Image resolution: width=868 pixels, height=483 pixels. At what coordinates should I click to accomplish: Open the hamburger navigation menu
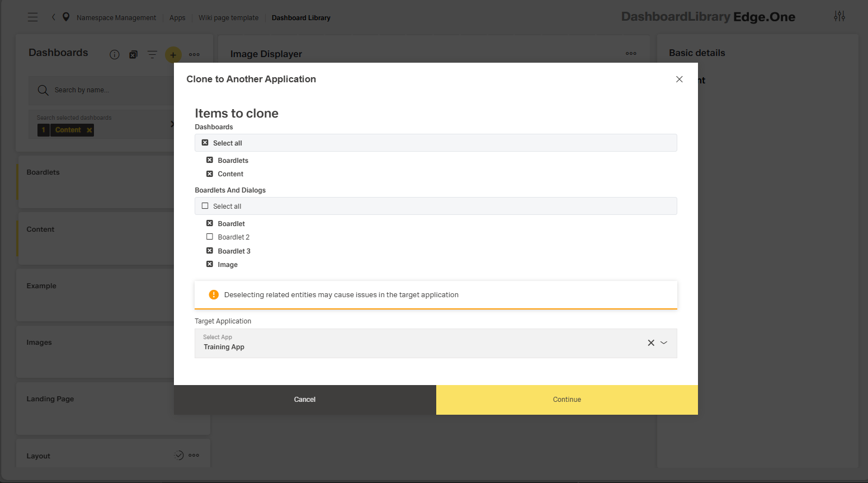click(x=33, y=17)
